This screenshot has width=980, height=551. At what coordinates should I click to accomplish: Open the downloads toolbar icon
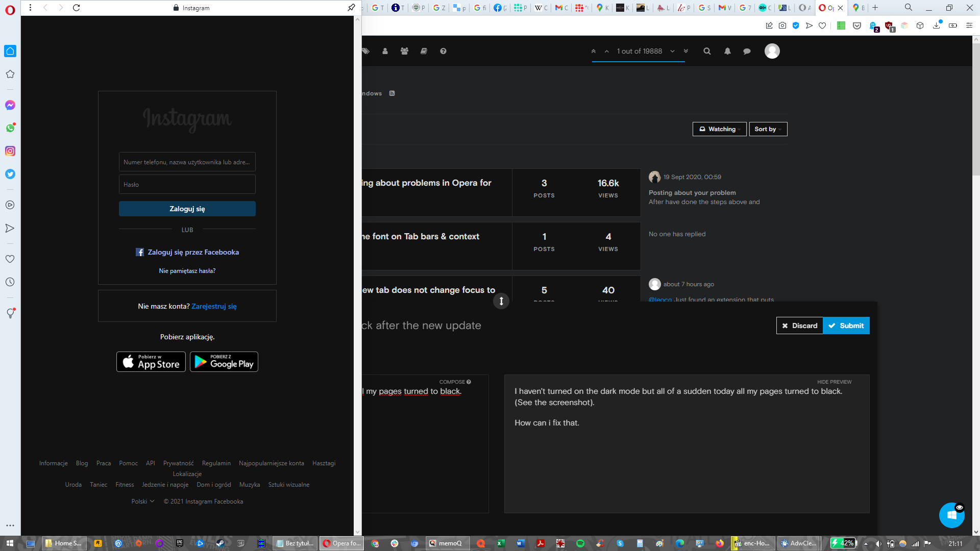click(937, 26)
